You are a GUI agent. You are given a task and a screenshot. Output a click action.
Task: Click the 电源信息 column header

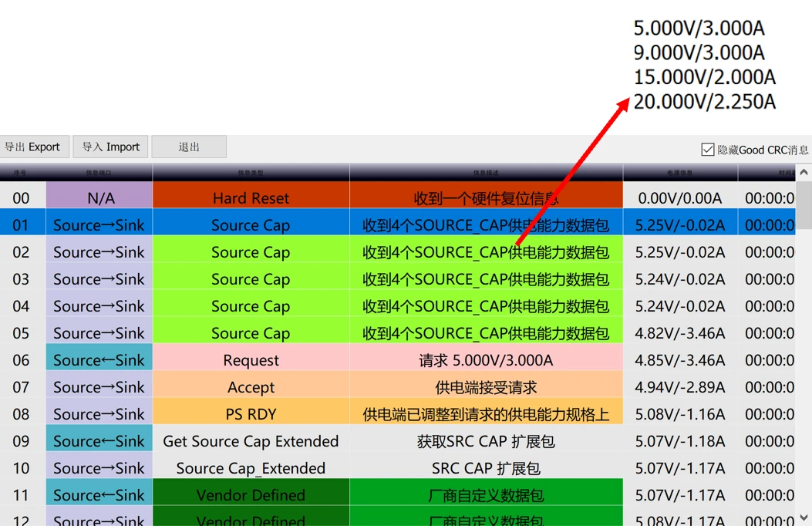point(679,173)
